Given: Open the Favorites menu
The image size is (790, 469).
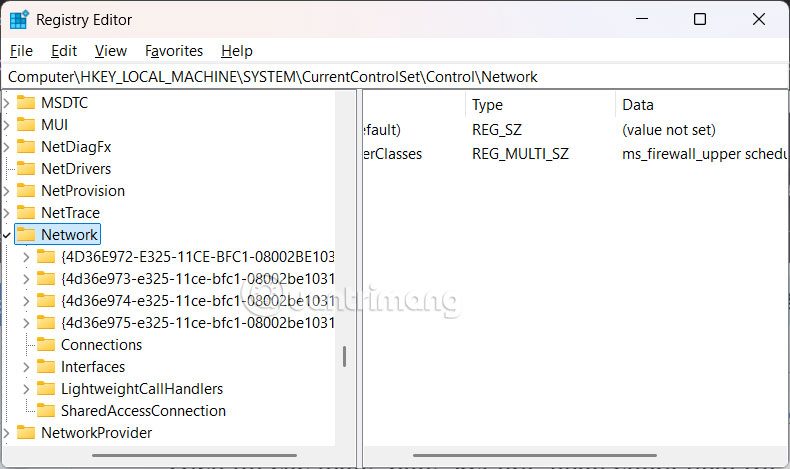Looking at the screenshot, I should (x=174, y=51).
